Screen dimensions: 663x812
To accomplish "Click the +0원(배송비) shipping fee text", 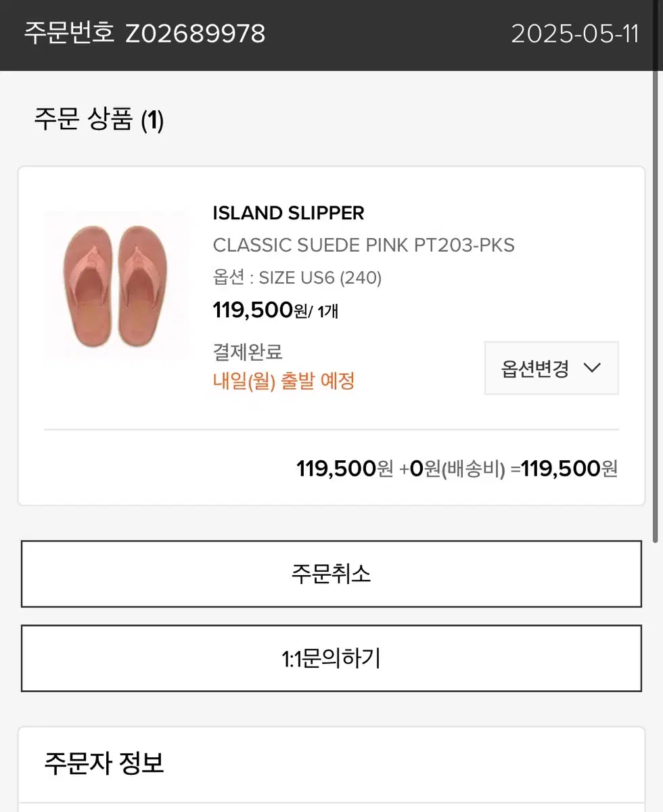I will [x=453, y=468].
